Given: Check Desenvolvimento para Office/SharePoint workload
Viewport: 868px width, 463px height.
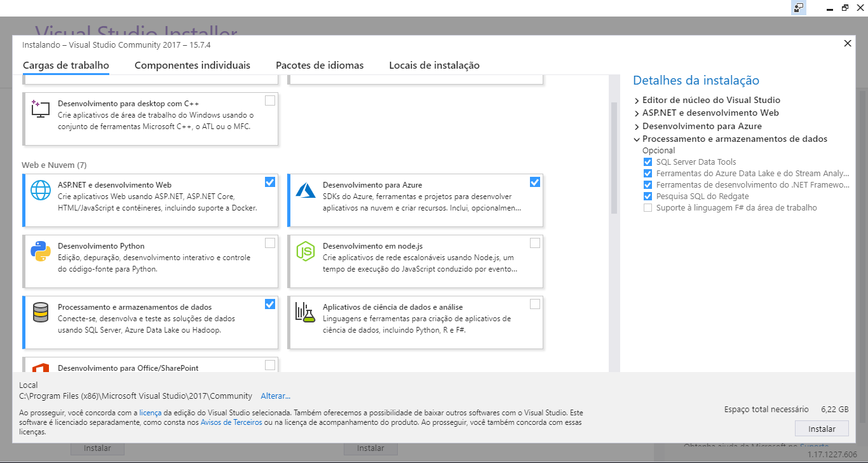Looking at the screenshot, I should [270, 365].
